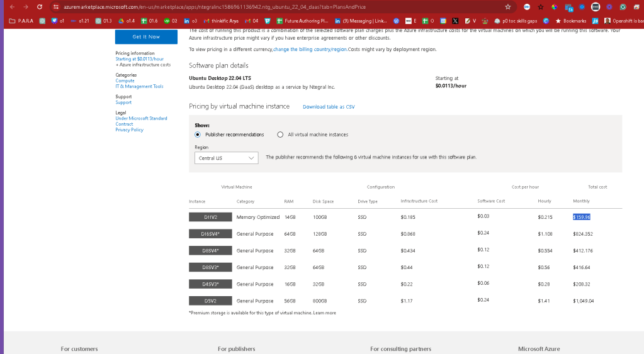Click Starting at $0.0113/hour pricing link

pos(139,59)
